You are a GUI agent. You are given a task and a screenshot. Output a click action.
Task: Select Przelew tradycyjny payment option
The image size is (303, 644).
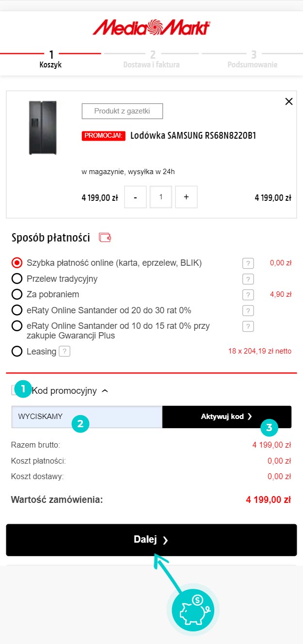pyautogui.click(x=17, y=278)
